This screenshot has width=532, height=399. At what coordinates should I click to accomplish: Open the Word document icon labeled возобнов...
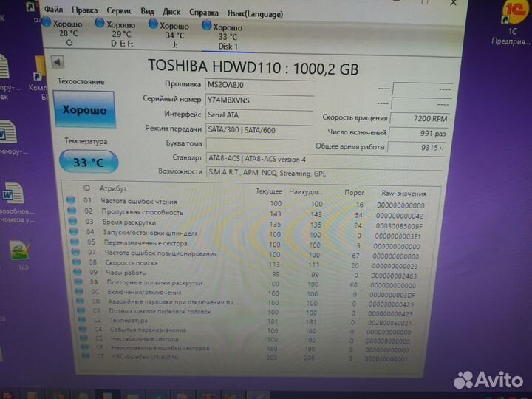pyautogui.click(x=14, y=202)
